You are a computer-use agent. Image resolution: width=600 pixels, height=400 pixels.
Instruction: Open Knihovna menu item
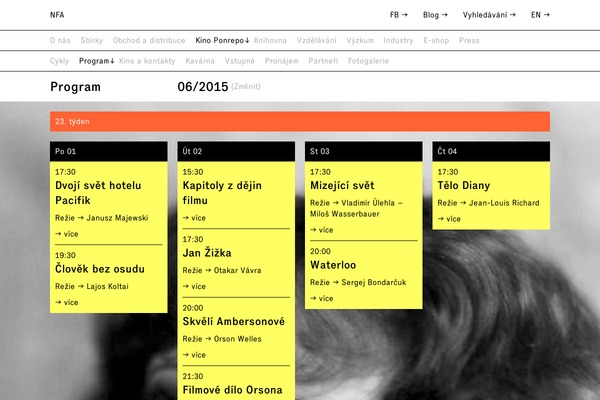click(x=270, y=40)
